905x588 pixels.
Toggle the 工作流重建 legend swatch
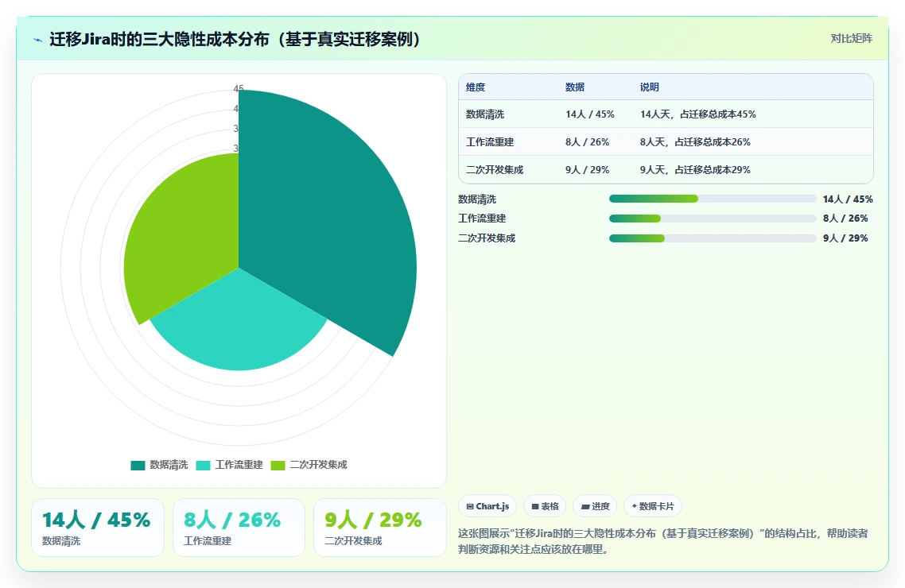(203, 465)
